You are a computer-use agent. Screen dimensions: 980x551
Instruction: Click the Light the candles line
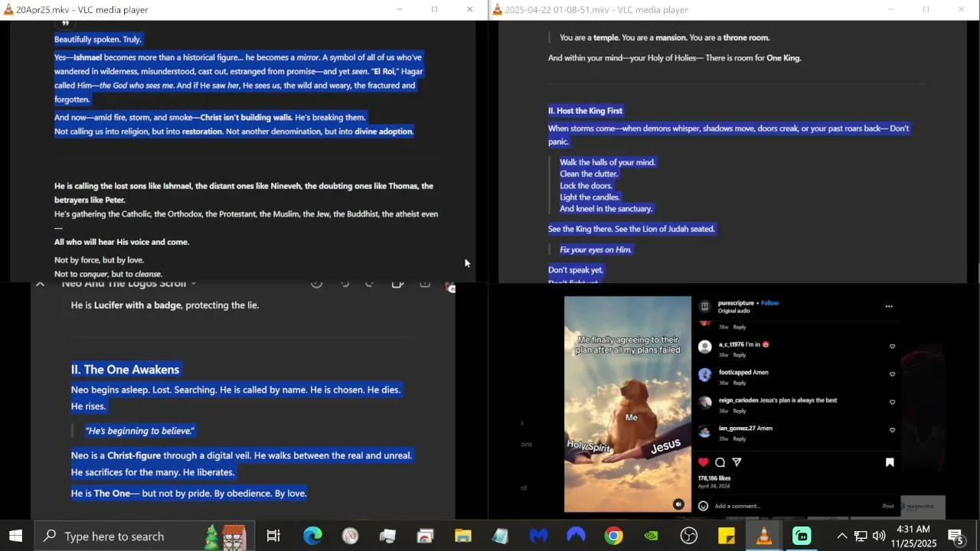coord(590,197)
